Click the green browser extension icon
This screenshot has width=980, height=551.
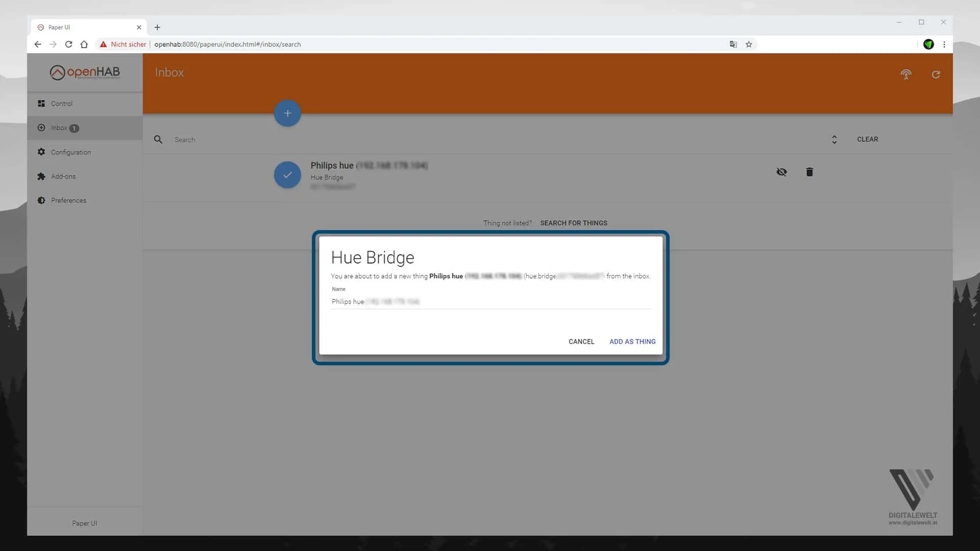tap(928, 44)
